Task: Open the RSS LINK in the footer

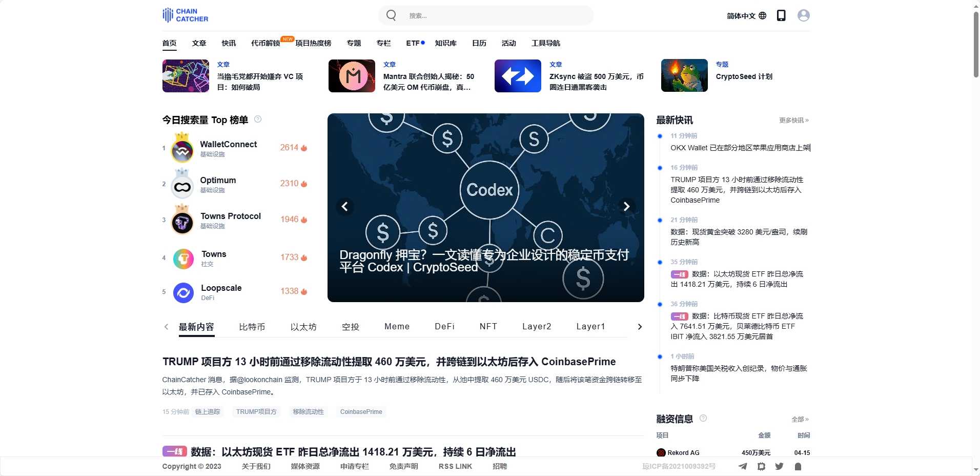Action: [x=455, y=466]
